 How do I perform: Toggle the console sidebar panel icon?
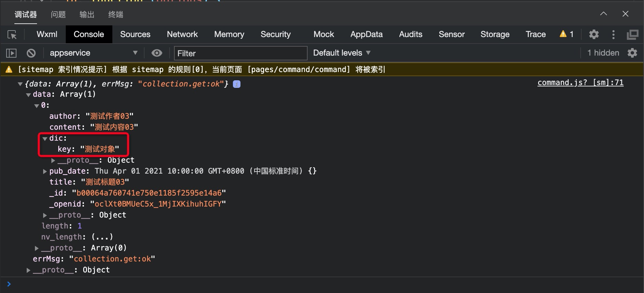pyautogui.click(x=11, y=53)
